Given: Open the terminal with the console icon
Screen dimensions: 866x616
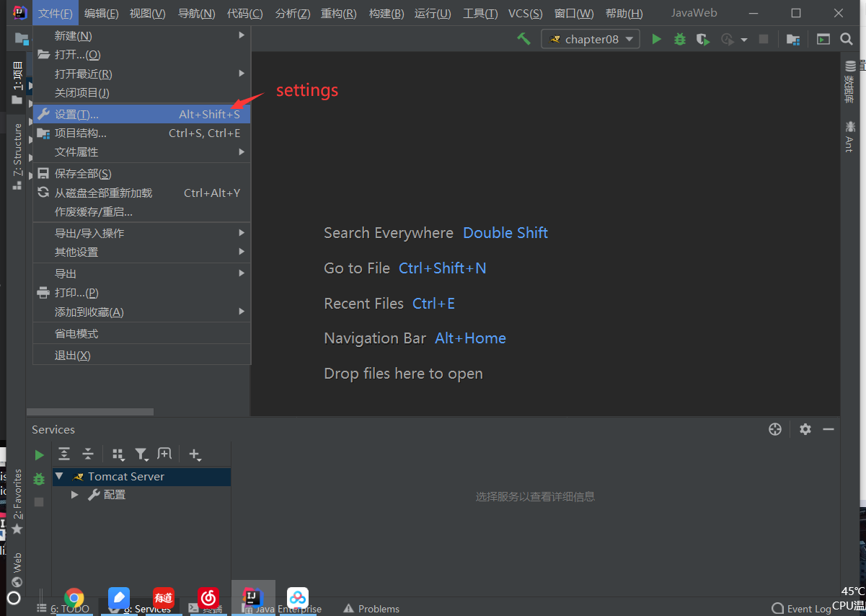Looking at the screenshot, I should coord(823,39).
